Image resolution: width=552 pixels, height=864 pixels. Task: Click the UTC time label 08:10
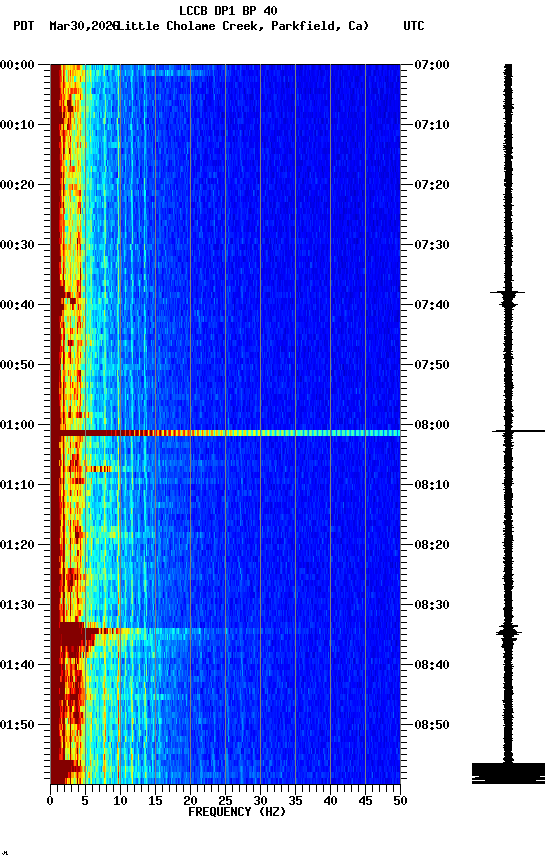point(432,485)
